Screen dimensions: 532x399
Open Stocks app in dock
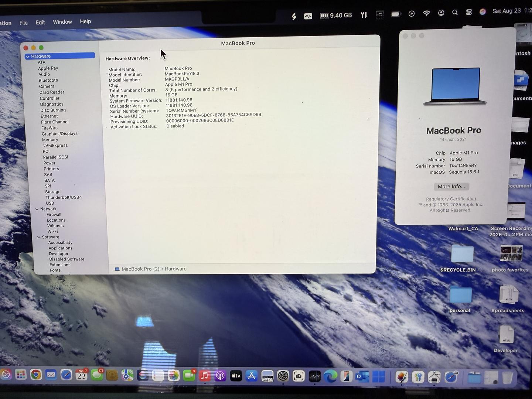click(314, 376)
